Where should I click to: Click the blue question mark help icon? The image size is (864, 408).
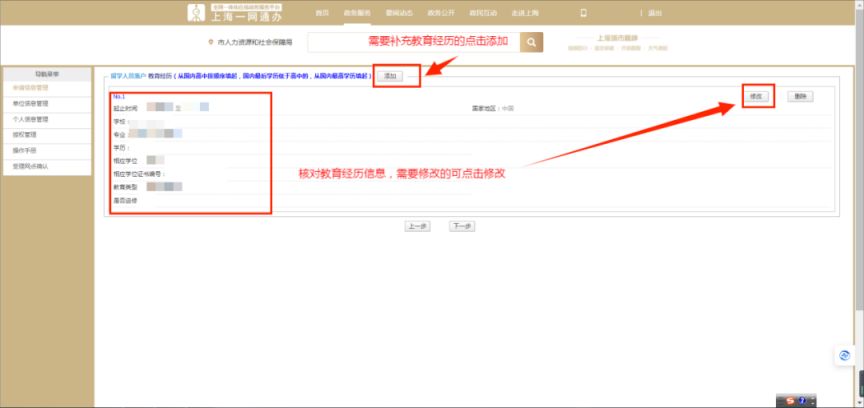(802, 400)
